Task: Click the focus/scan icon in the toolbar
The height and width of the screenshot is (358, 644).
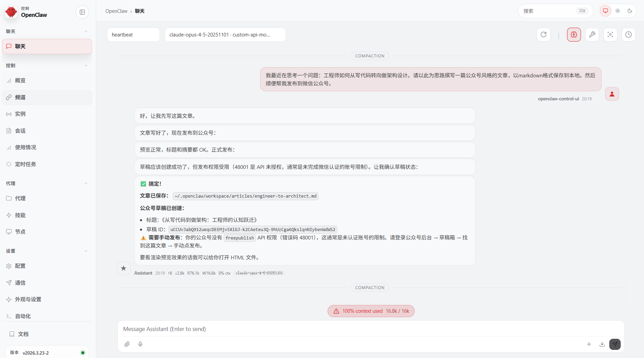Action: [x=610, y=34]
